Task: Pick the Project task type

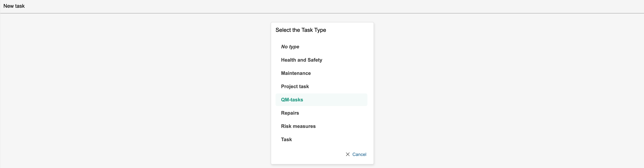Action: [x=295, y=87]
